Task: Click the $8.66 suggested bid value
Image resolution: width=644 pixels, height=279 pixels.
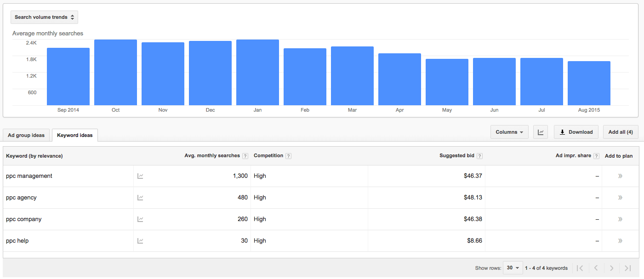Action: (x=475, y=241)
